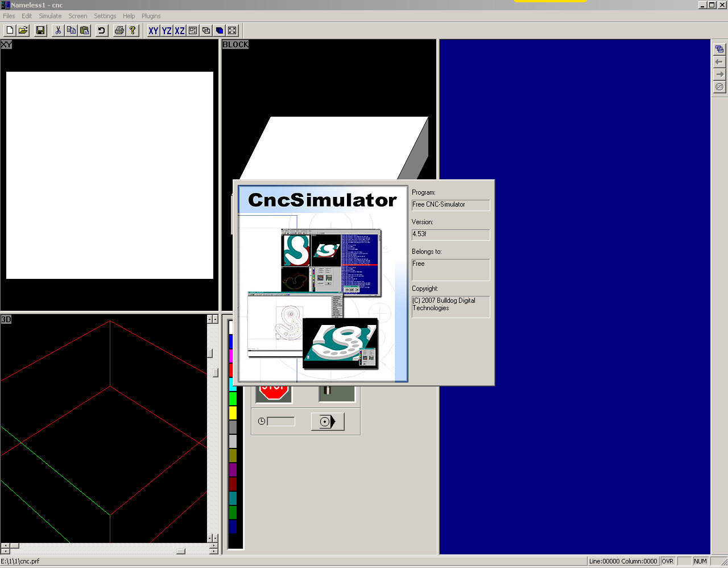This screenshot has width=728, height=568.
Task: Choose the green color swatch in the palette
Action: 233,398
